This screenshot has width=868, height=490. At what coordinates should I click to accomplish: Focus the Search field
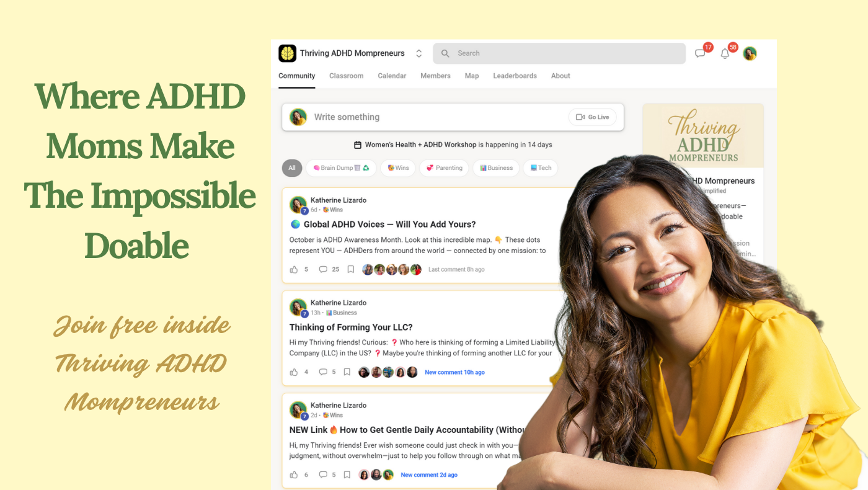coord(559,53)
